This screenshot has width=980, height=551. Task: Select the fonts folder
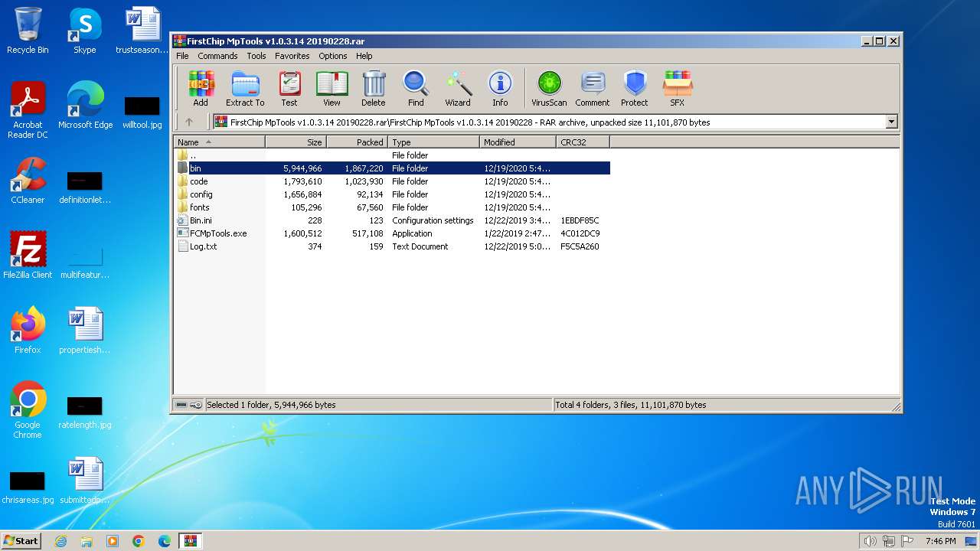point(393,207)
